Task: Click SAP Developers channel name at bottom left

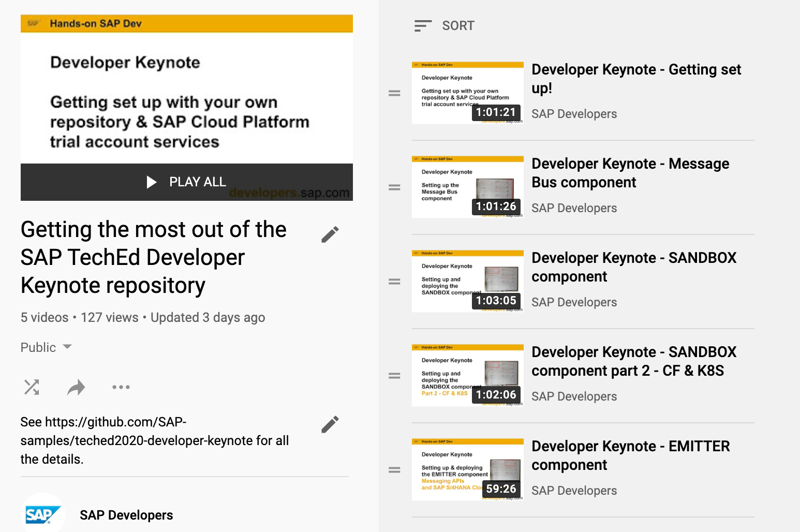Action: [x=126, y=515]
